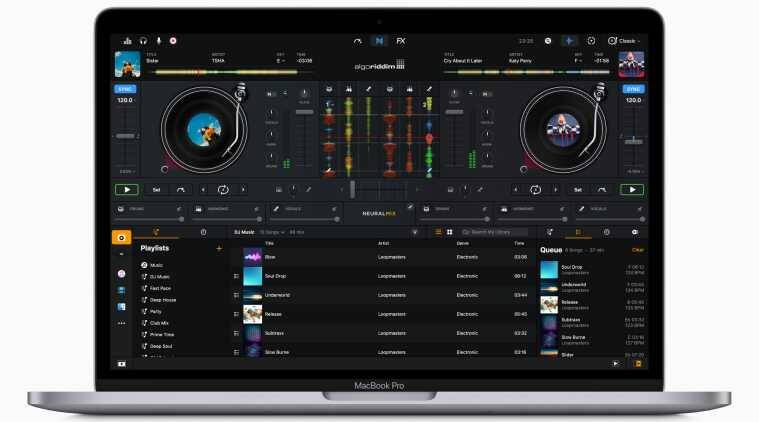The image size is (759, 422).
Task: Play the left deck
Action: tap(127, 190)
